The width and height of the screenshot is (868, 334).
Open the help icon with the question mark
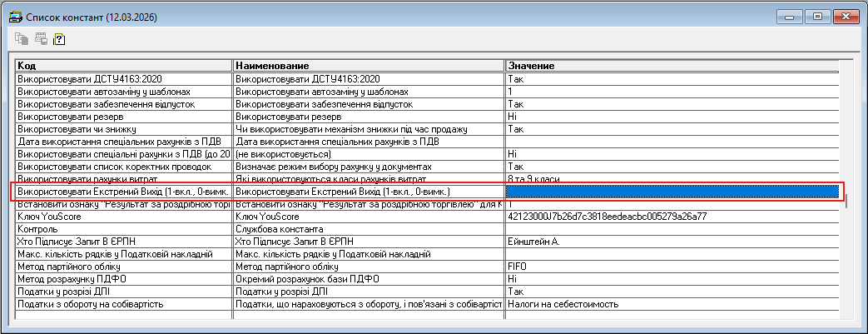pos(59,38)
